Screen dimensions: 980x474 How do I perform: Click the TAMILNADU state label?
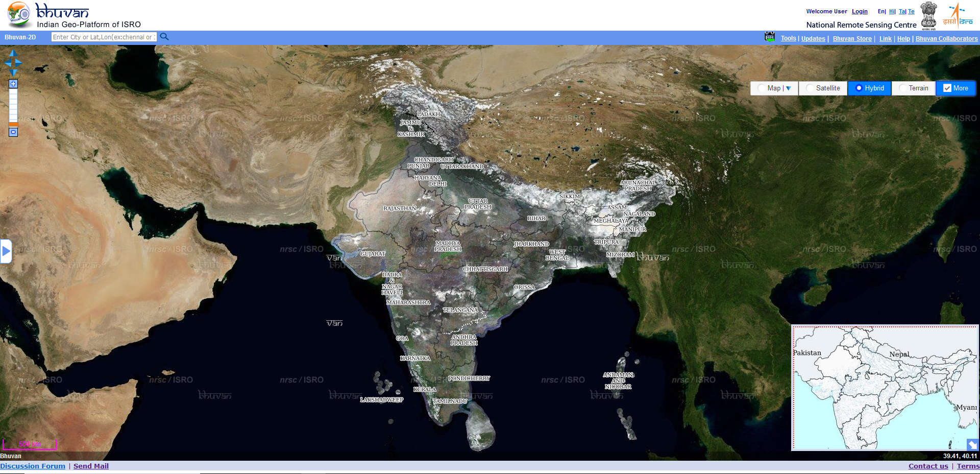pos(450,401)
